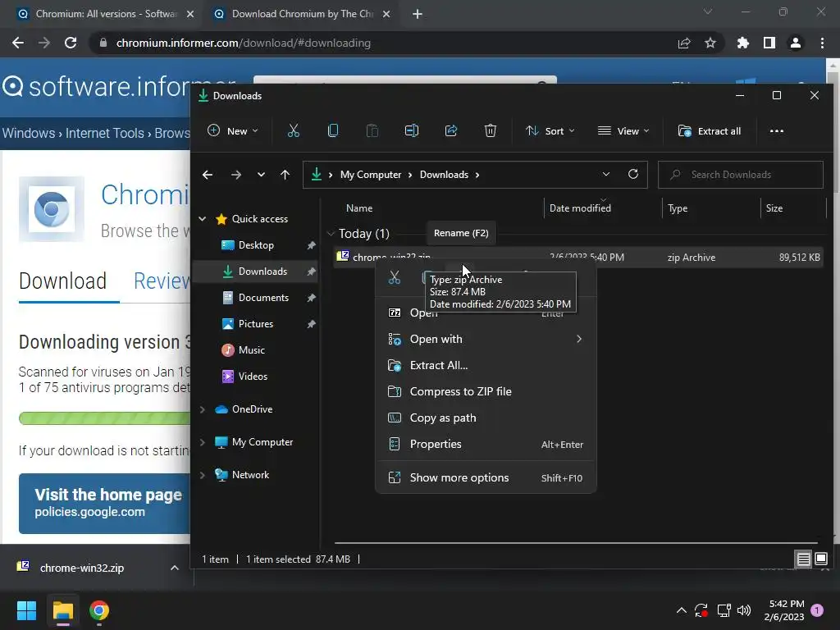
Task: Select Desktop in Quick access
Action: [x=256, y=244]
